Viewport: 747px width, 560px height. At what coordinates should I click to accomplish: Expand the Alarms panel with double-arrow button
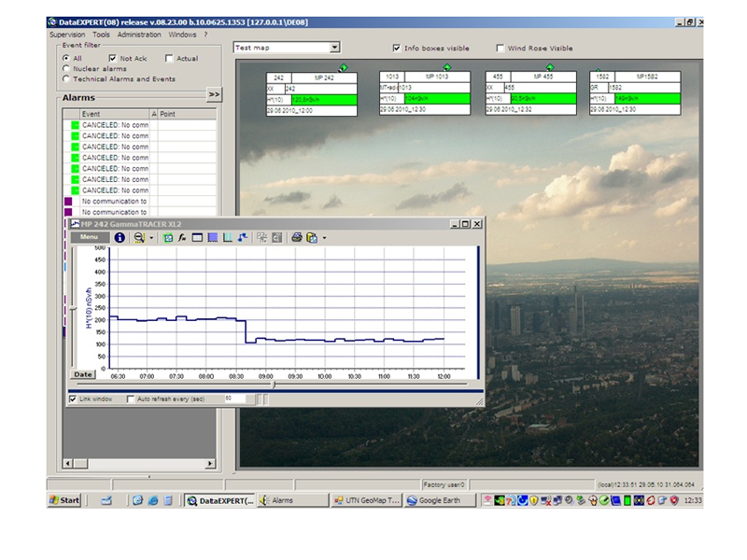point(212,94)
